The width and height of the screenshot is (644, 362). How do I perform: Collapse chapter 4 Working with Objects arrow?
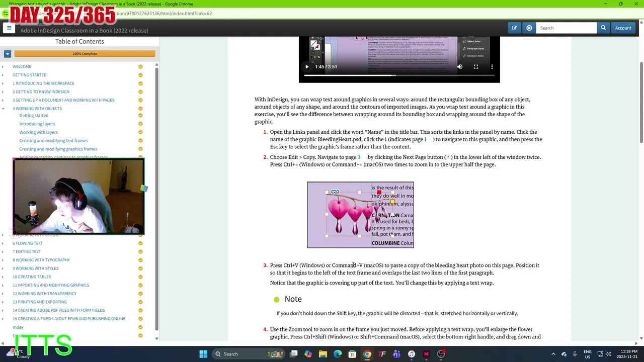click(3, 109)
